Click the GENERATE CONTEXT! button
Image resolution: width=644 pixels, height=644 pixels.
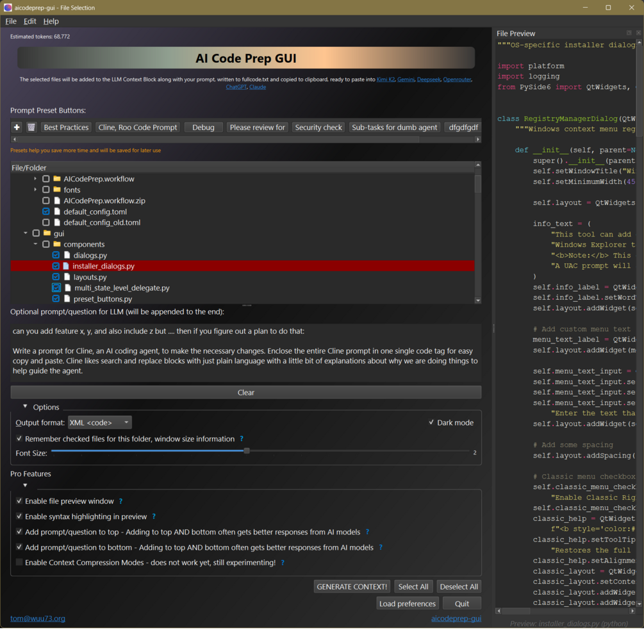[352, 586]
